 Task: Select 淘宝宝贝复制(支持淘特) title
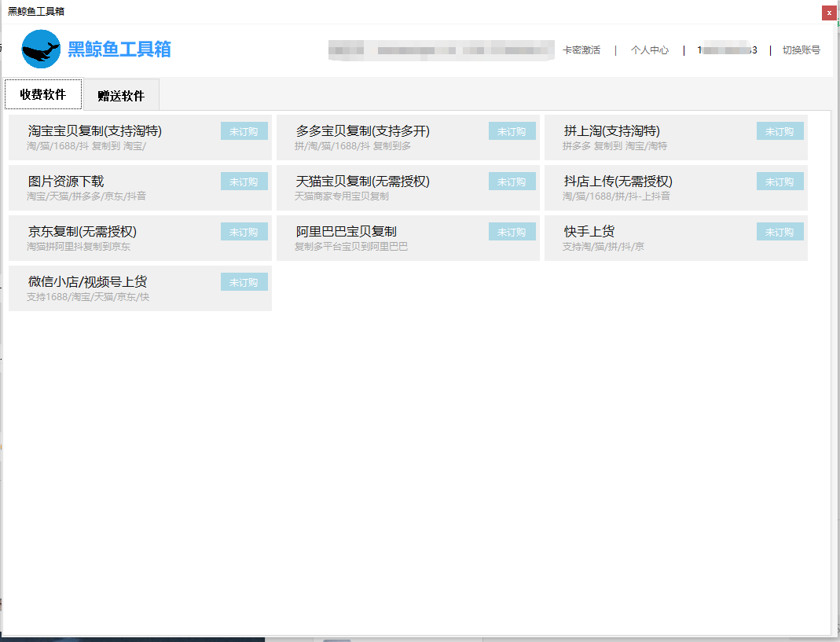(95, 130)
